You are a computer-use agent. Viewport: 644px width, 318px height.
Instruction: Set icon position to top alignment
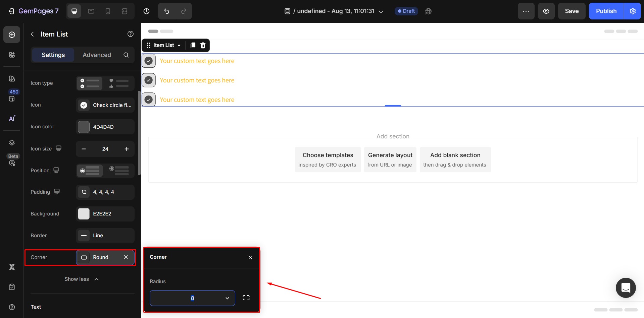coord(119,170)
